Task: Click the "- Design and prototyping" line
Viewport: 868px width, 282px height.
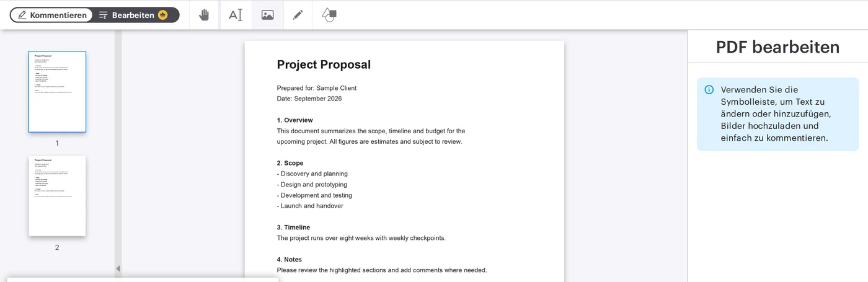Action: click(312, 185)
